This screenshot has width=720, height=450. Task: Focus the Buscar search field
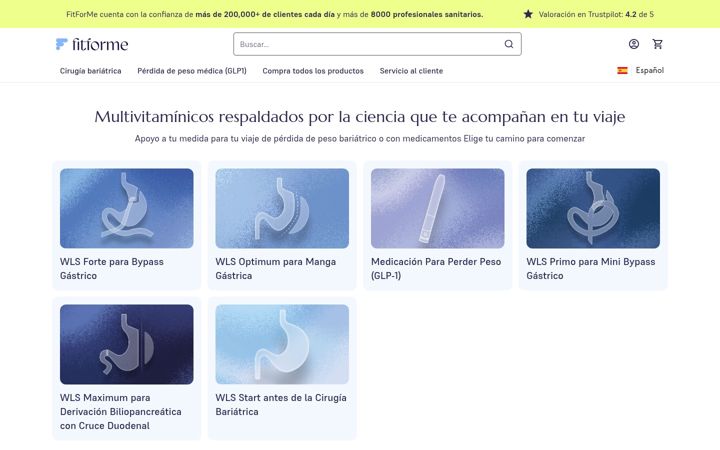(x=377, y=44)
